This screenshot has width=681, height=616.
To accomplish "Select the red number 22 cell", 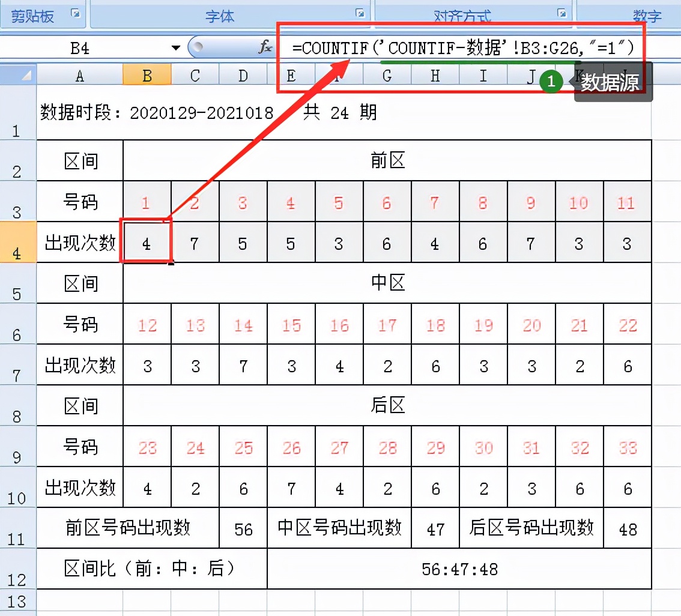I will [627, 324].
